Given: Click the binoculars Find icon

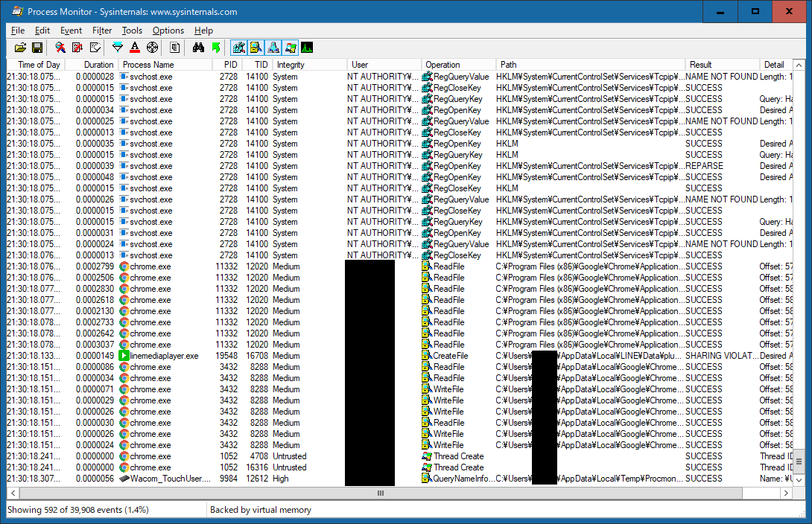Looking at the screenshot, I should [198, 48].
